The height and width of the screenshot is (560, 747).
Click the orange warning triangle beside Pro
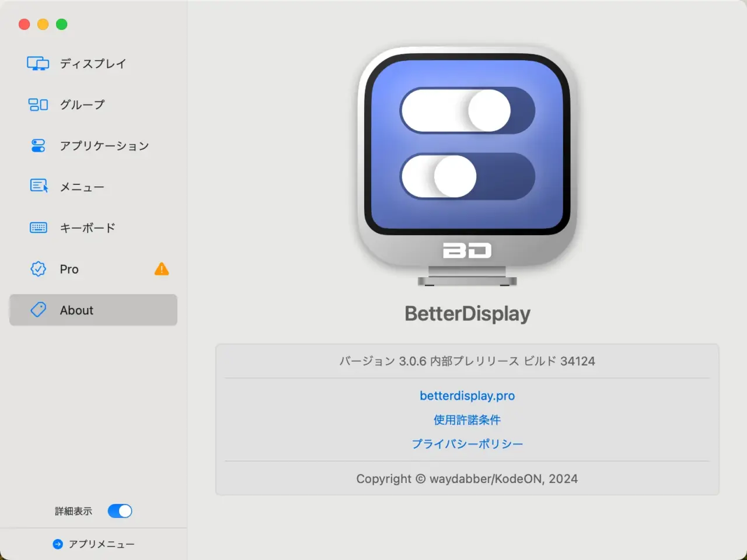[x=162, y=269]
